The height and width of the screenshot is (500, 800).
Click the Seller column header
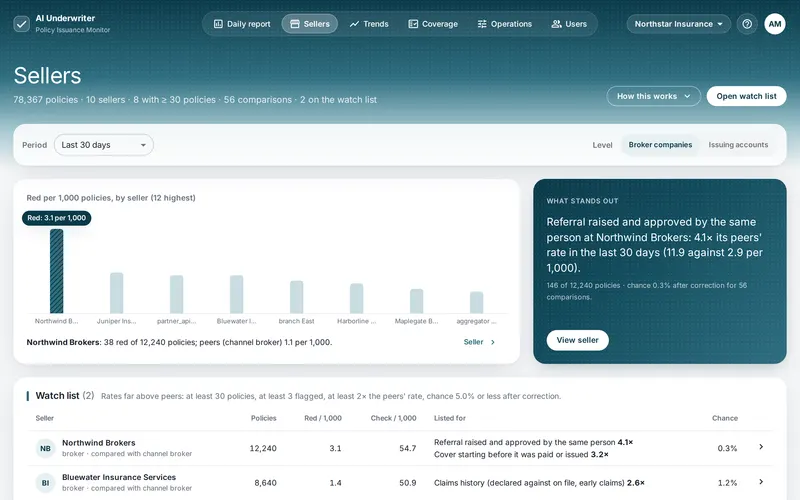coord(45,418)
